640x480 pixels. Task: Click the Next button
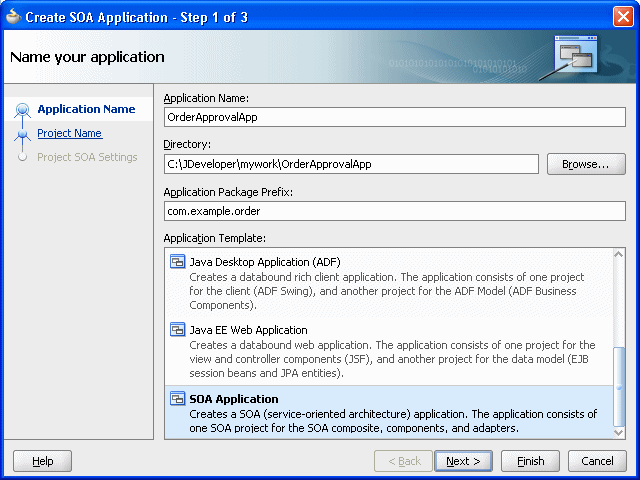[463, 461]
